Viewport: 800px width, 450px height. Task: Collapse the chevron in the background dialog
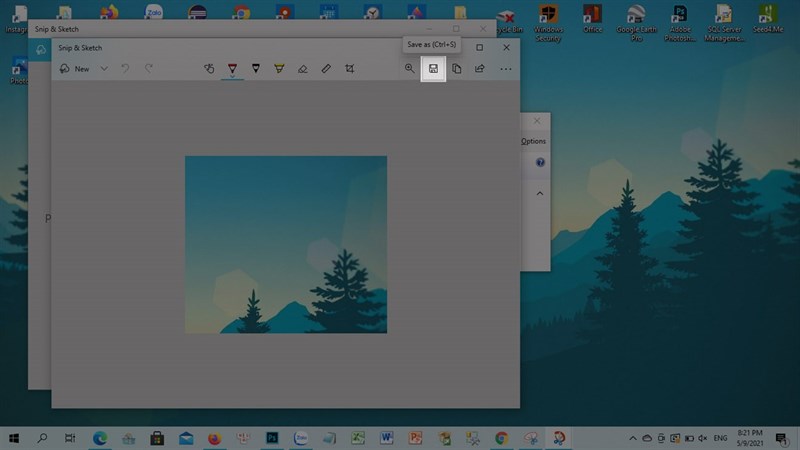[x=540, y=193]
